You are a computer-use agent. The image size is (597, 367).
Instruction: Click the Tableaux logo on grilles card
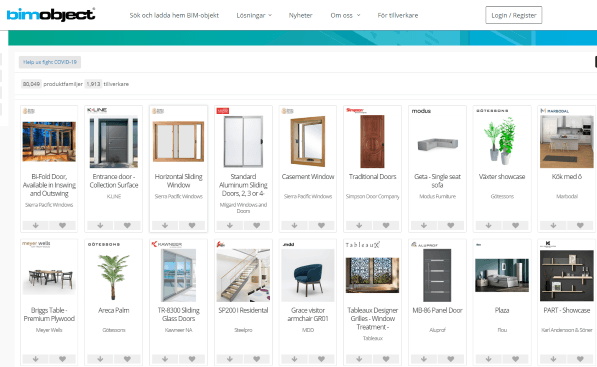tap(362, 244)
